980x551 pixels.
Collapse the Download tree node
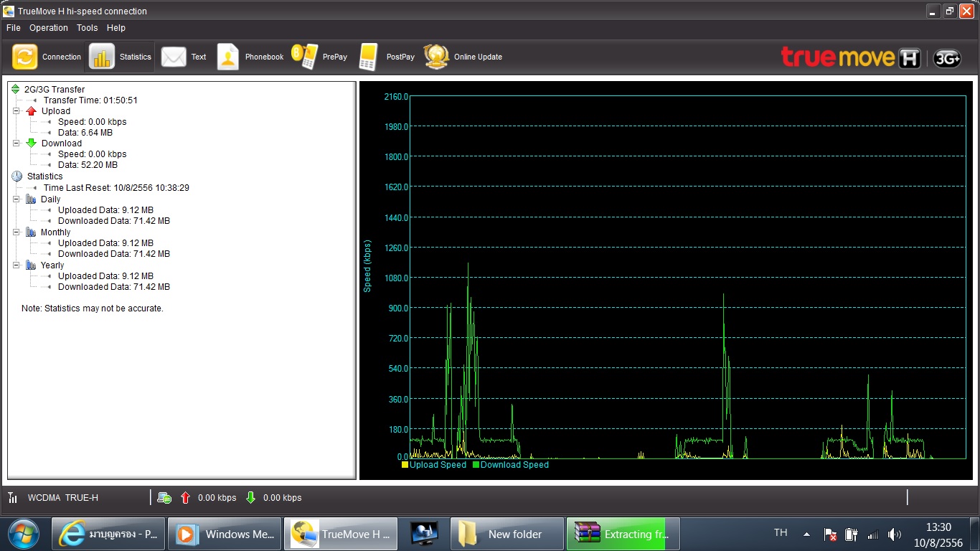17,143
